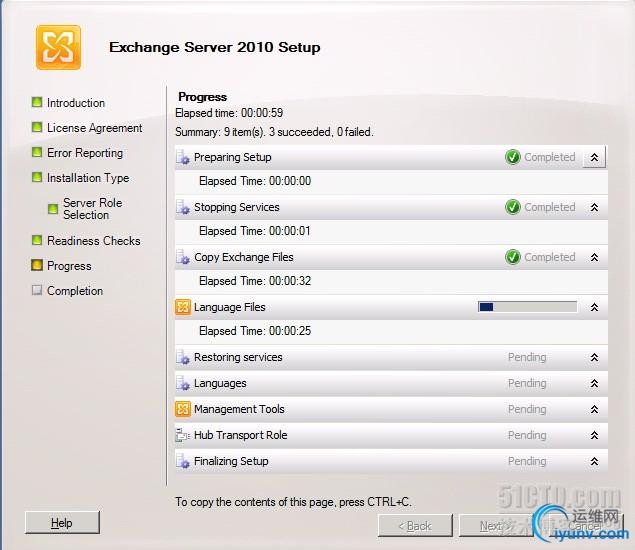Click Pending status of Hub Transport Role
This screenshot has width=635, height=550.
click(527, 435)
